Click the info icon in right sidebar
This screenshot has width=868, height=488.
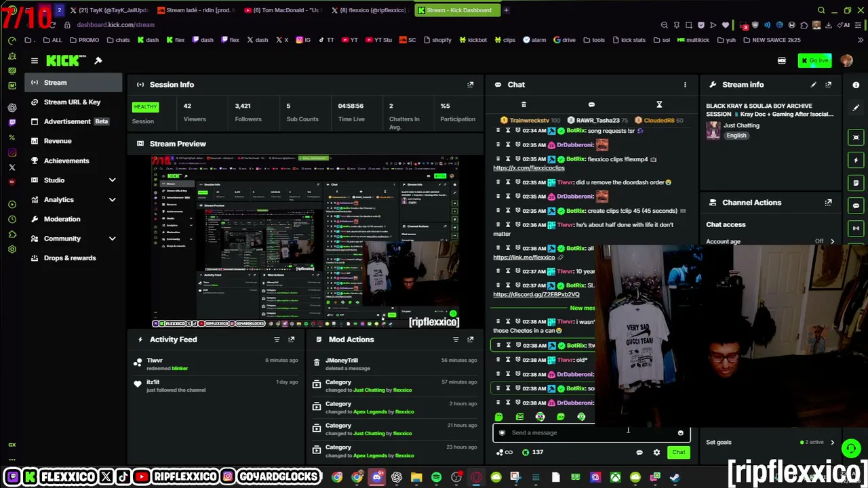point(856,85)
